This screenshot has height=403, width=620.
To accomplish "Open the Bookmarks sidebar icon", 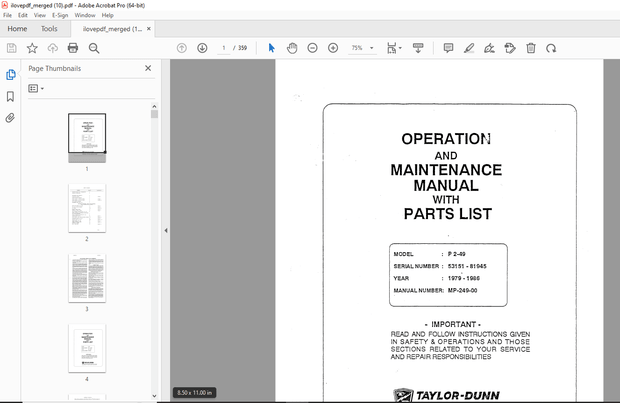I will [x=10, y=96].
